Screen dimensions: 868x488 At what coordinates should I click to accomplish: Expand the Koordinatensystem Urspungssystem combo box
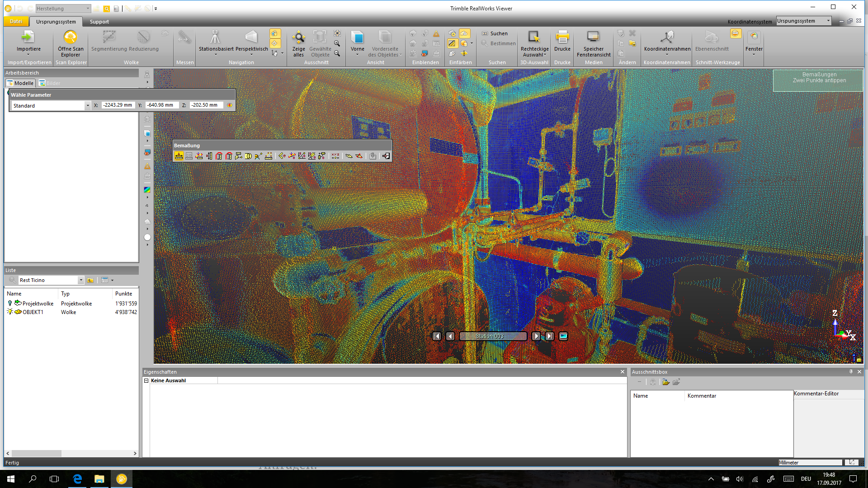pyautogui.click(x=828, y=21)
